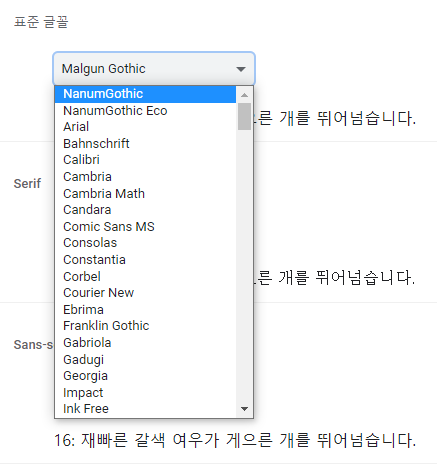The height and width of the screenshot is (464, 437).
Task: Choose Calibri from the list
Action: click(x=145, y=160)
